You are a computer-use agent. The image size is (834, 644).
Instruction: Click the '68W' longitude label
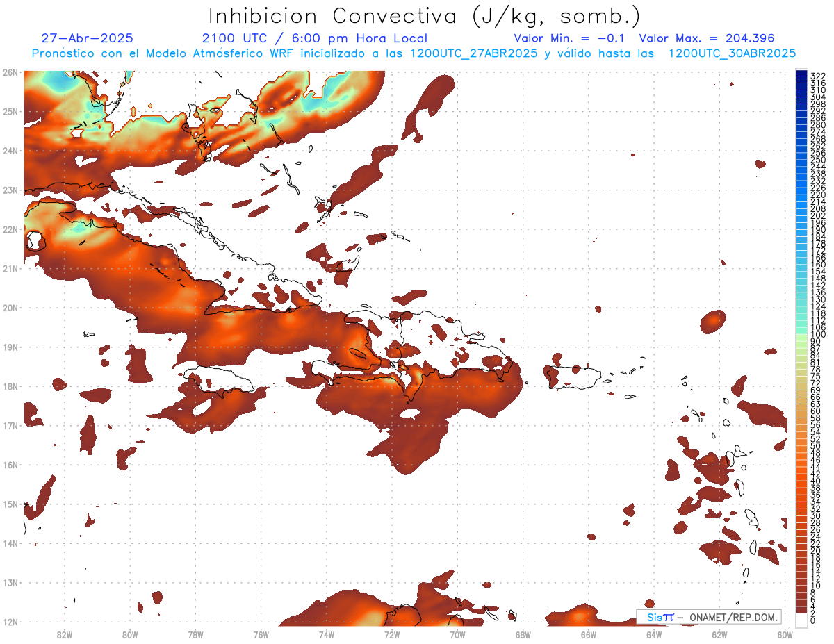(523, 634)
